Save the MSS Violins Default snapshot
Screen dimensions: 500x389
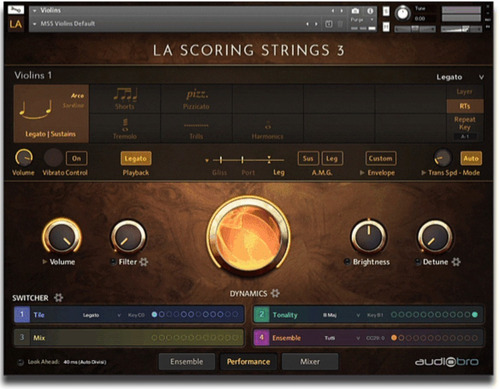[329, 24]
